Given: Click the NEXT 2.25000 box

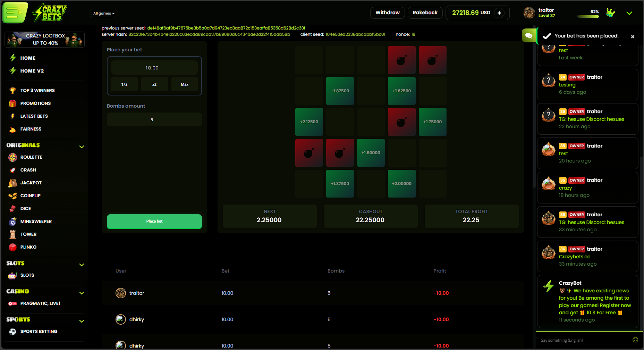Looking at the screenshot, I should click(270, 216).
